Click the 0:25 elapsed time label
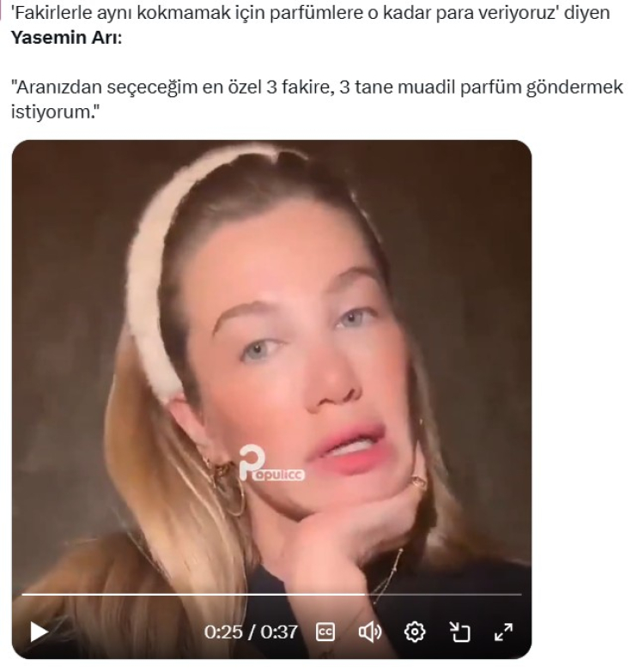The image size is (644, 672). click(223, 633)
